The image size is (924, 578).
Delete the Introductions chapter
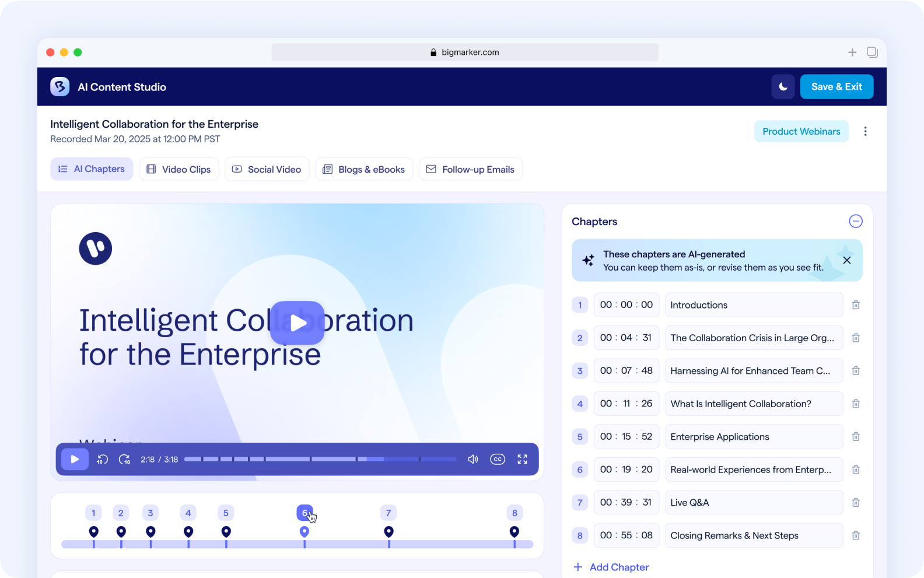click(x=856, y=305)
